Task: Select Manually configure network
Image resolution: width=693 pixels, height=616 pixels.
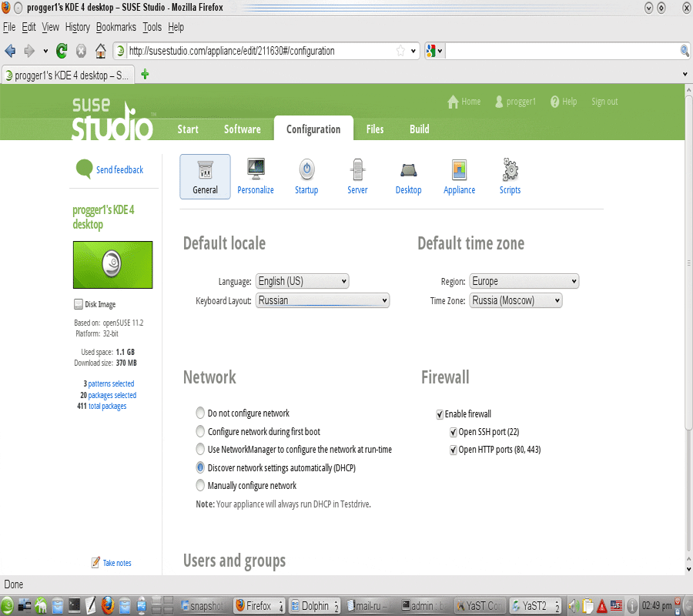Action: 200,485
